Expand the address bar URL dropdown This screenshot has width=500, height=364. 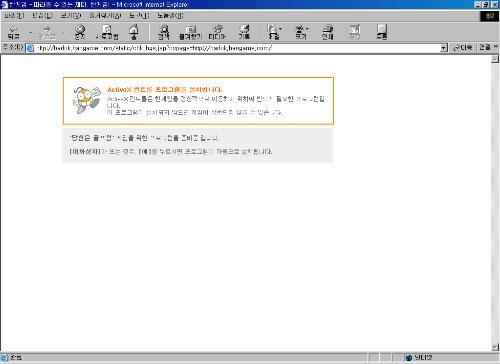coord(443,48)
